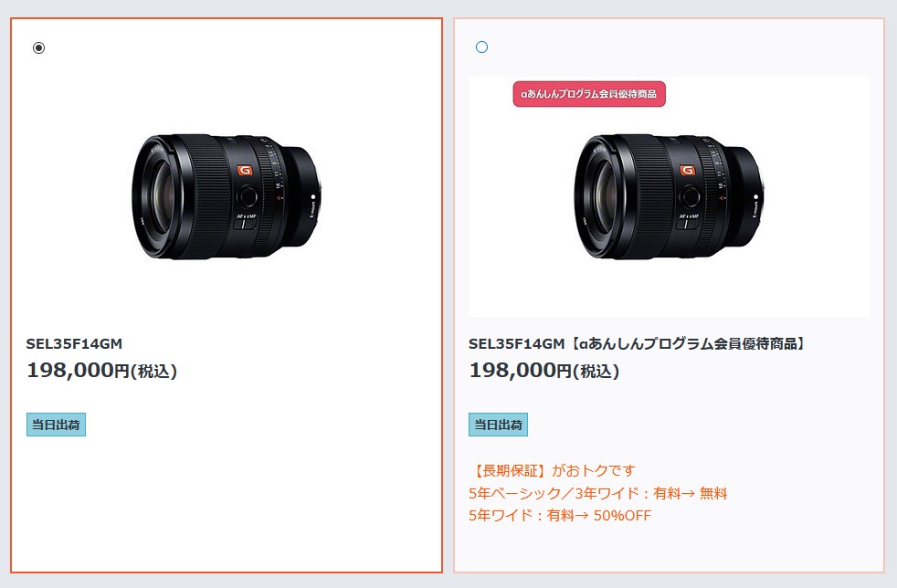Click the focus hold button on left lens
Screen dimensions: 897x588
tap(248, 197)
